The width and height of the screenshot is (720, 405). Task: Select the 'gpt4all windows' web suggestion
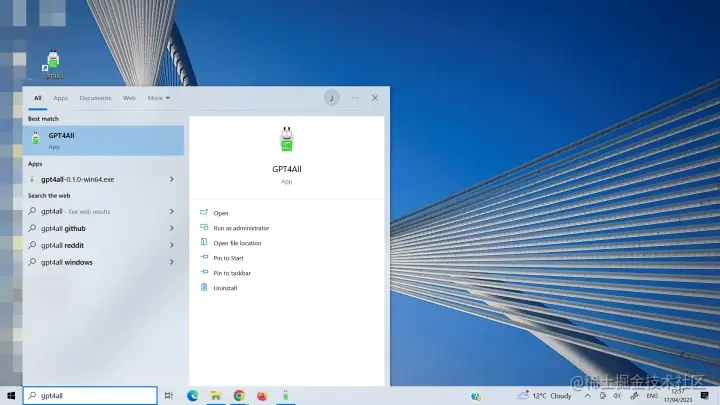pyautogui.click(x=104, y=262)
